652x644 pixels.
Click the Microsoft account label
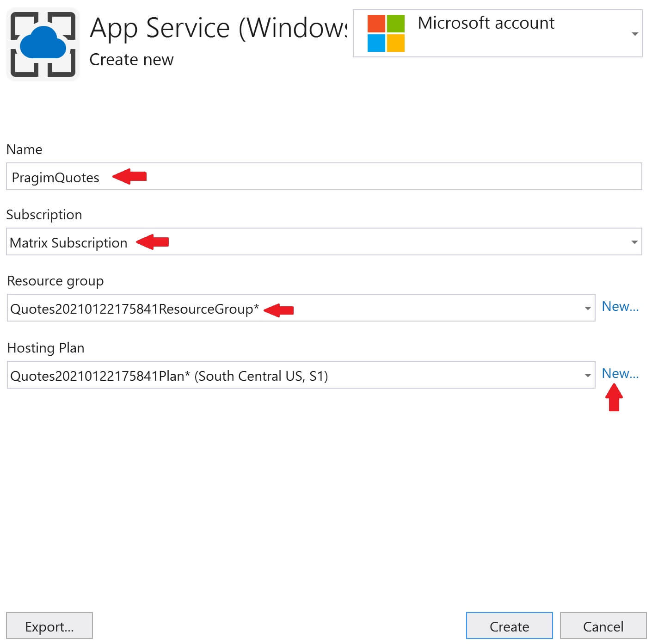(x=486, y=23)
